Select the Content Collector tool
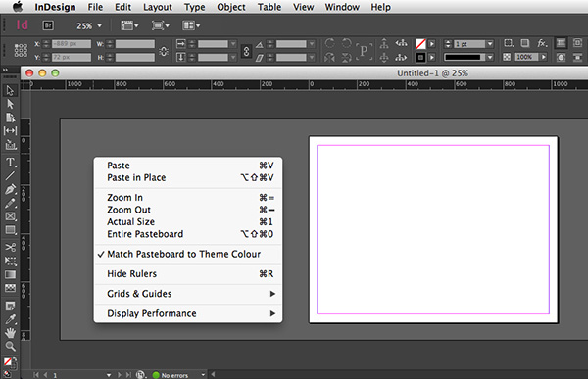The image size is (588, 379). (x=10, y=145)
